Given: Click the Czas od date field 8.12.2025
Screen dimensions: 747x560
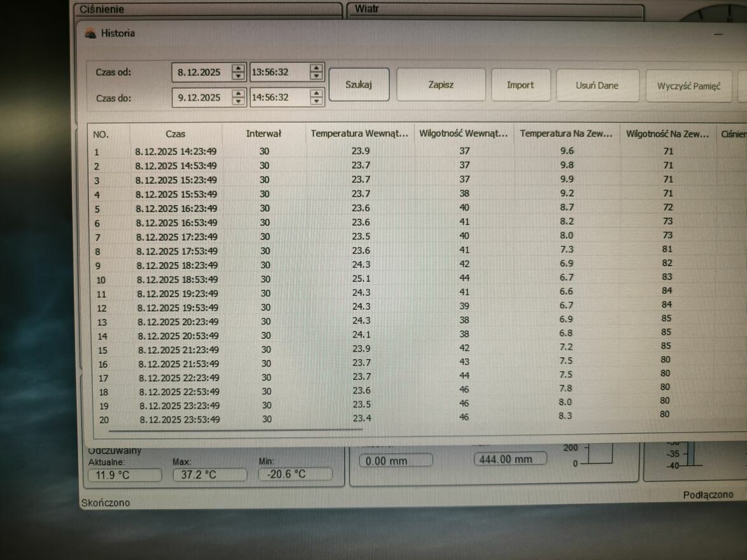Looking at the screenshot, I should click(199, 73).
